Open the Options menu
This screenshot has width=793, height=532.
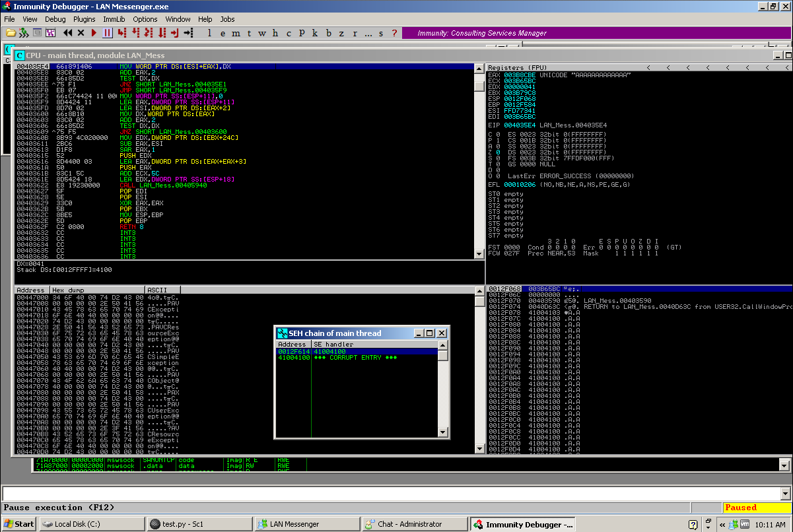pos(145,19)
